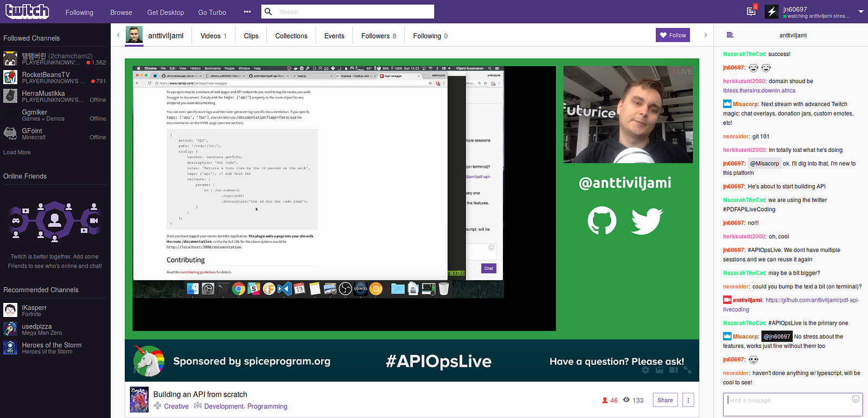Click Misacorp's badge on the Next stream message
Screen dimensions: 868x418
pyautogui.click(x=727, y=104)
